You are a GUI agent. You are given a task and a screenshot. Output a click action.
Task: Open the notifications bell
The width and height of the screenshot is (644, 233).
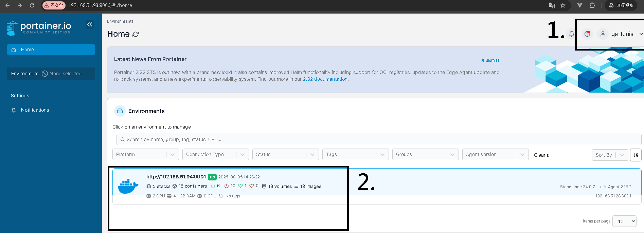pyautogui.click(x=572, y=34)
